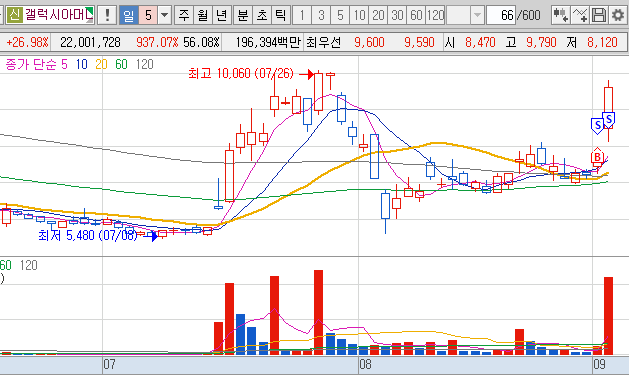The width and height of the screenshot is (629, 375).
Task: Click the red B buy signal marker
Action: tap(597, 157)
